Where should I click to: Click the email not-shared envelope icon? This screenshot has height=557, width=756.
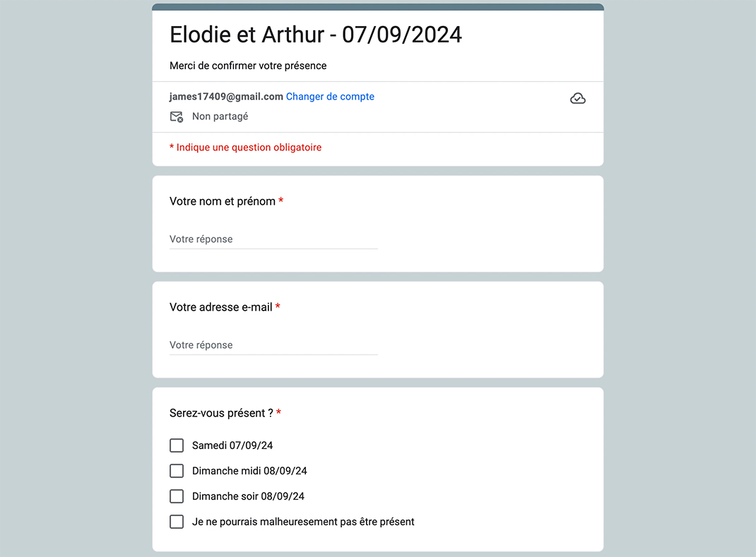click(x=177, y=116)
